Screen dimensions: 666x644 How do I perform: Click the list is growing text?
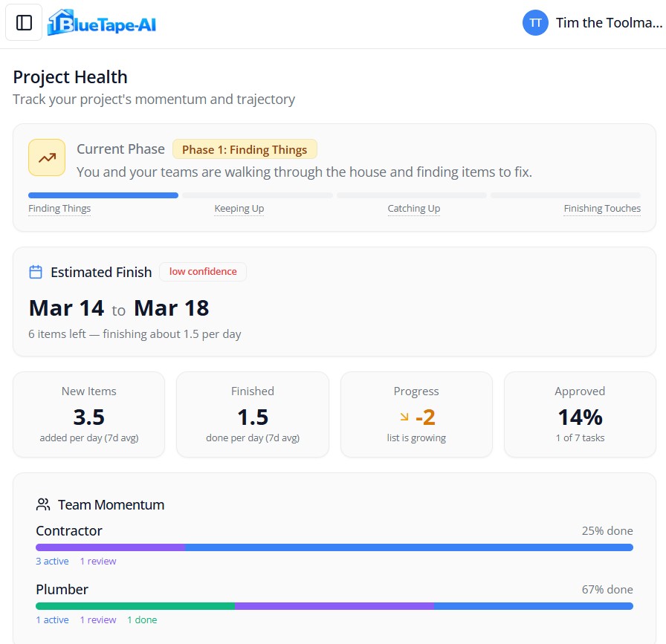[x=416, y=438]
